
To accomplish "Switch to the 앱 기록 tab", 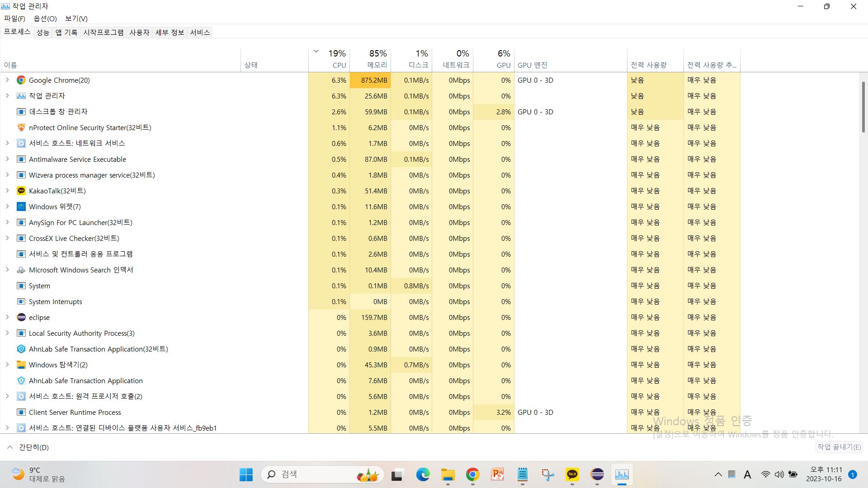I will tap(66, 33).
